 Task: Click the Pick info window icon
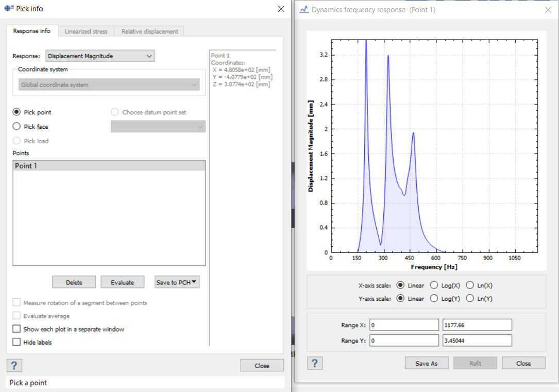[9, 8]
